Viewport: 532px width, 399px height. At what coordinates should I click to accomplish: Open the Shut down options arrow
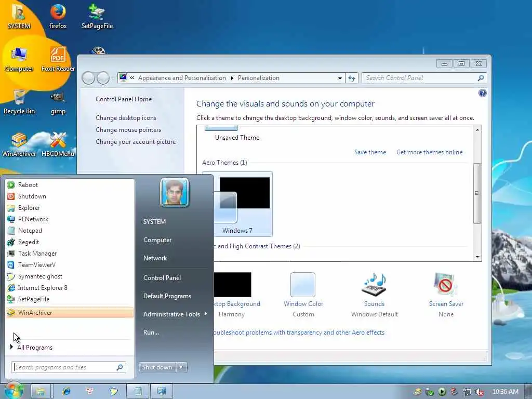(x=181, y=367)
